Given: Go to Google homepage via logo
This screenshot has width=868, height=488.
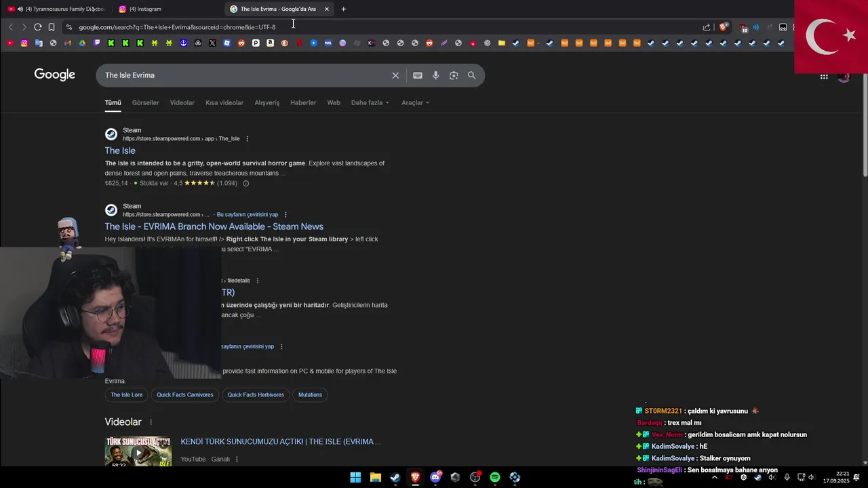Looking at the screenshot, I should click(x=55, y=75).
